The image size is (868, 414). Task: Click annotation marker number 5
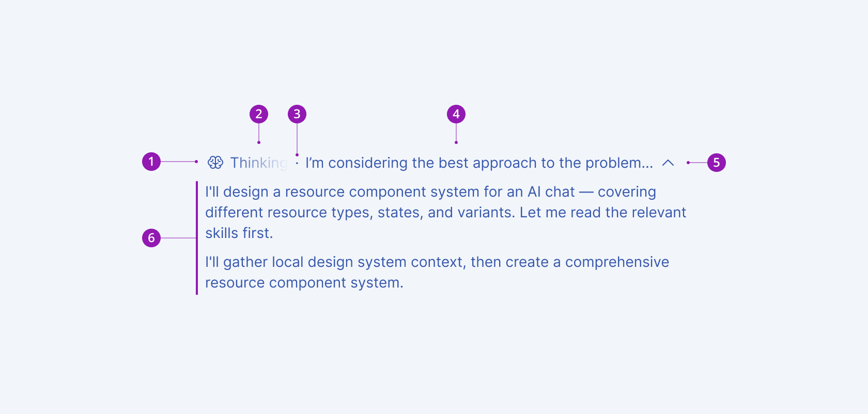point(717,163)
